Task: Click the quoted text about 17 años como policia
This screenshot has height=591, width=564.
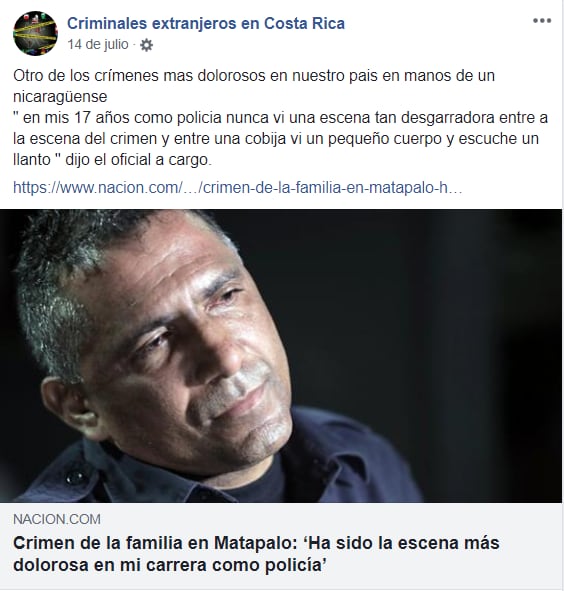Action: 280,139
